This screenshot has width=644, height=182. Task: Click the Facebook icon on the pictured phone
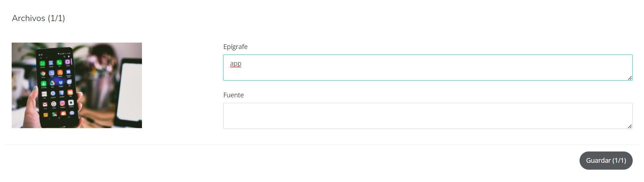[x=62, y=93]
